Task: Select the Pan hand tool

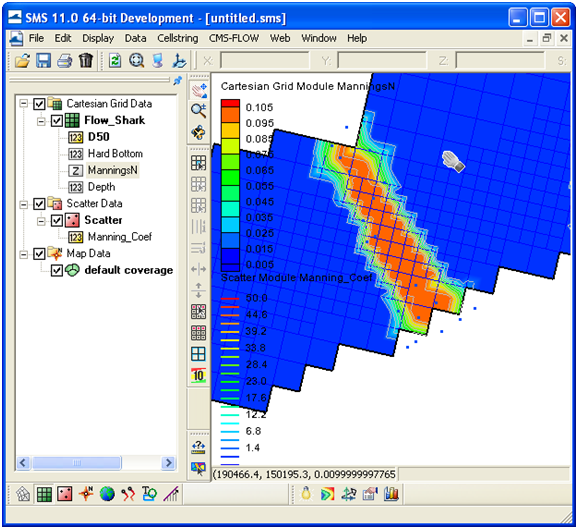Action: click(x=199, y=90)
